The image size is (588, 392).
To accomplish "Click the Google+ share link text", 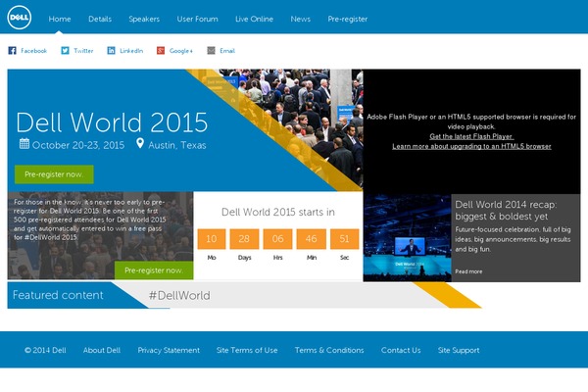I will point(180,51).
